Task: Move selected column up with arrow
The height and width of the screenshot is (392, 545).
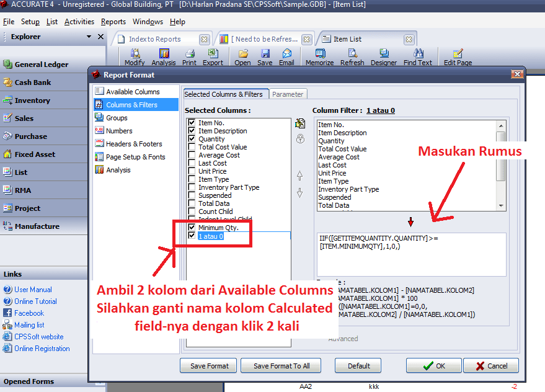Action: 299,176
